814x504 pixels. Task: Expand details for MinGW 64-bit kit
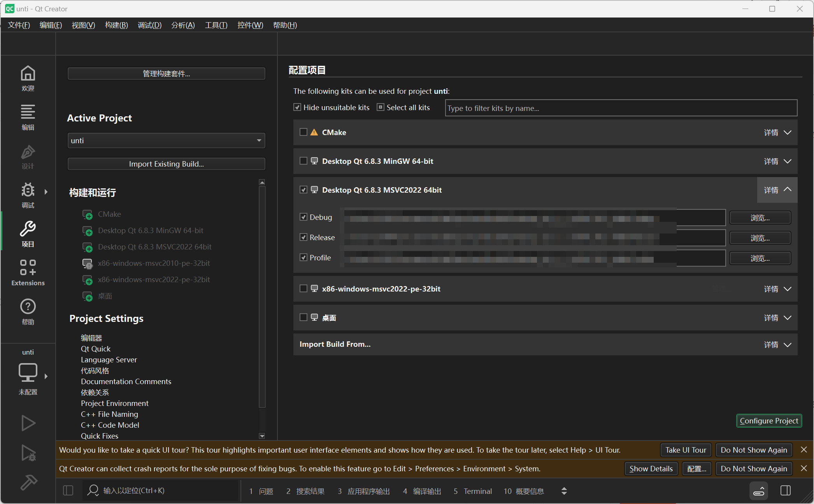click(x=777, y=162)
